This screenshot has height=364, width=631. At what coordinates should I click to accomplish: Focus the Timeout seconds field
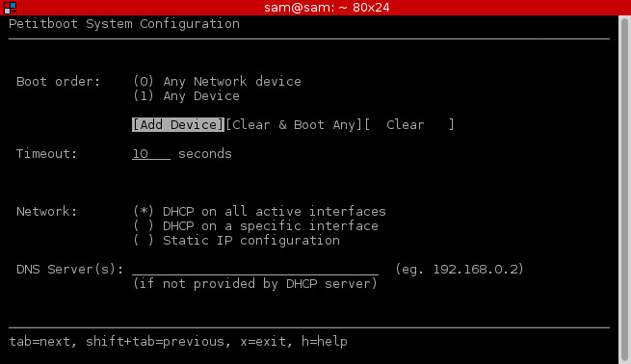click(x=151, y=154)
